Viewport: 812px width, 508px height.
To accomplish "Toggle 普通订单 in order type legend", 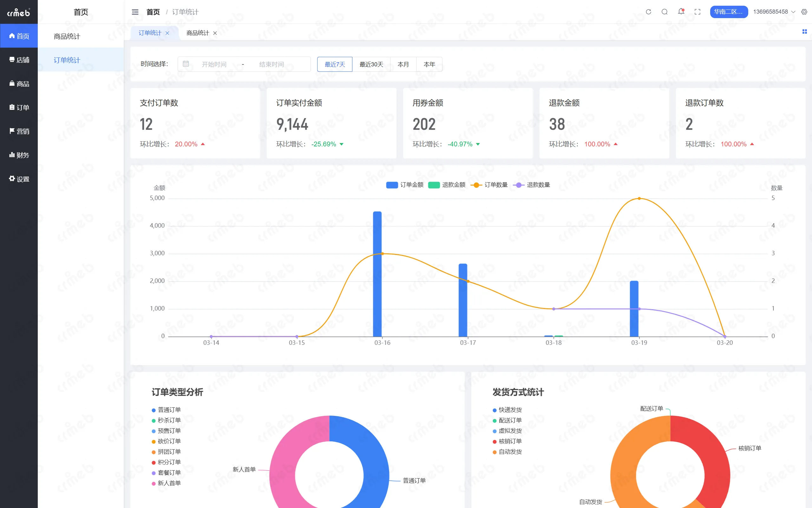I will 166,410.
